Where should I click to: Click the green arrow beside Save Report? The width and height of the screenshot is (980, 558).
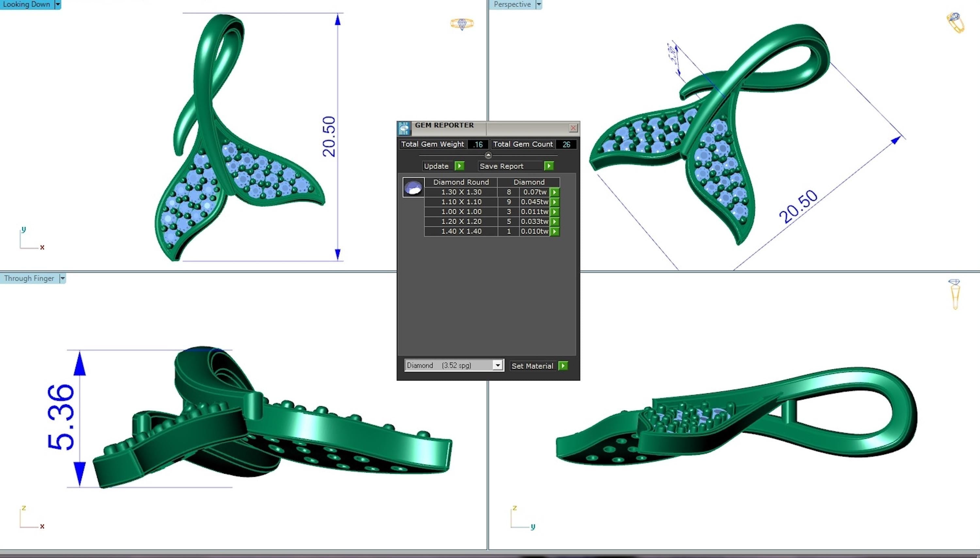[x=549, y=166]
